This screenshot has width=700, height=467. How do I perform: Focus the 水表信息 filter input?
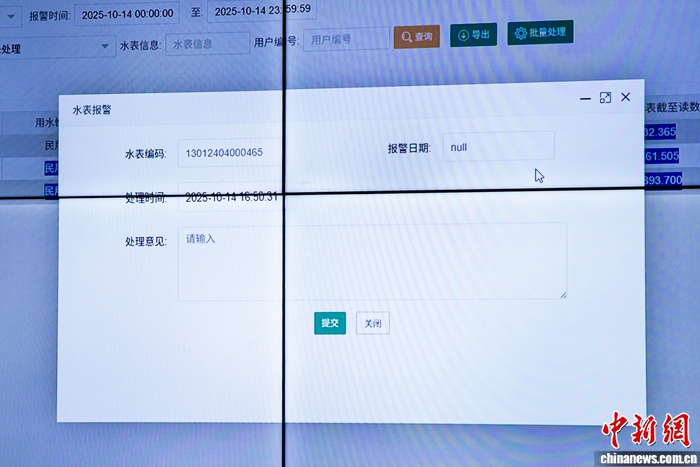206,44
